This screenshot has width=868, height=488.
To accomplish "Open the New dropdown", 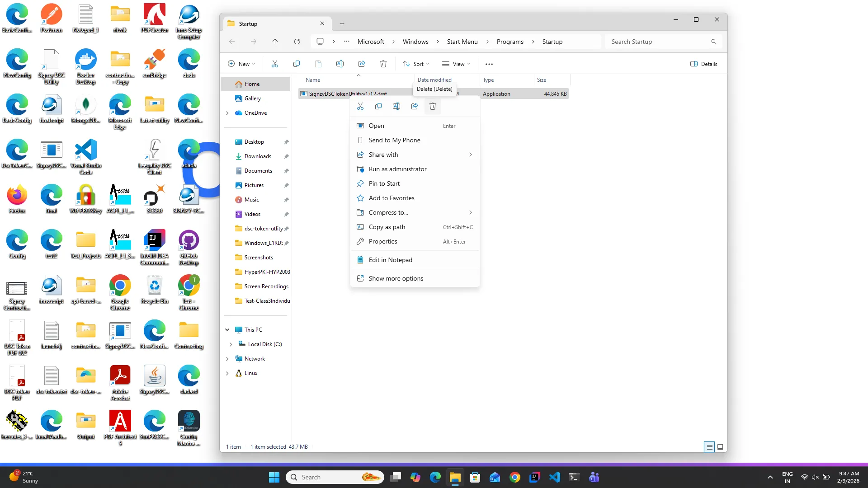I will pos(242,64).
